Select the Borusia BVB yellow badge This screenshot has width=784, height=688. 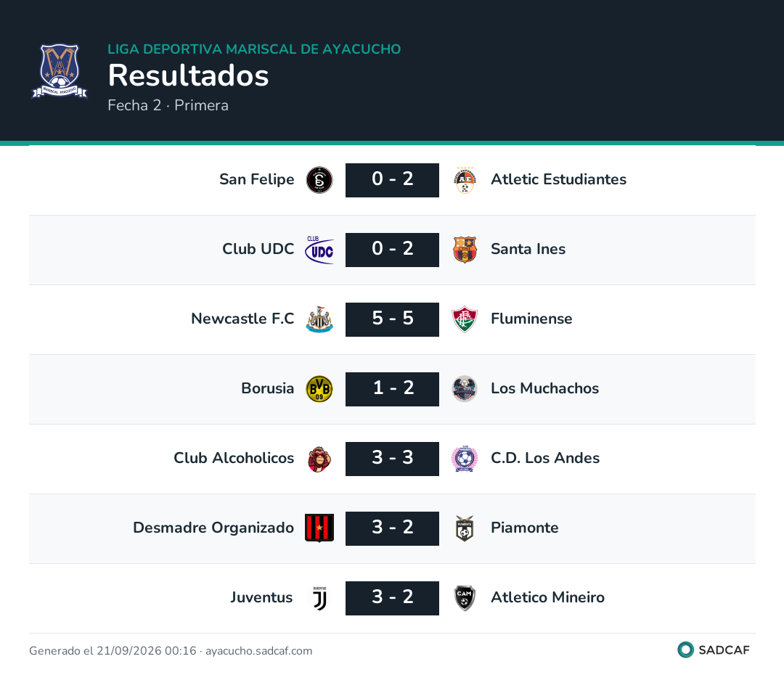coord(319,389)
